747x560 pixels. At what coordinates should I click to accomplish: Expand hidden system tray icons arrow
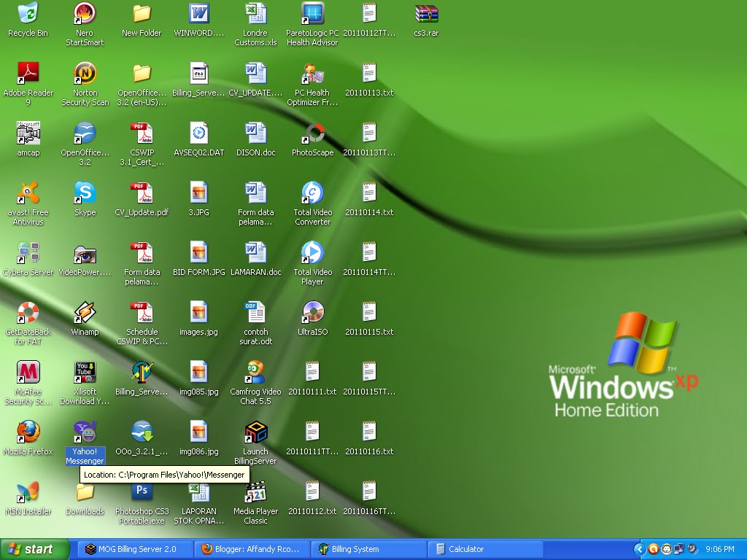[x=639, y=549]
